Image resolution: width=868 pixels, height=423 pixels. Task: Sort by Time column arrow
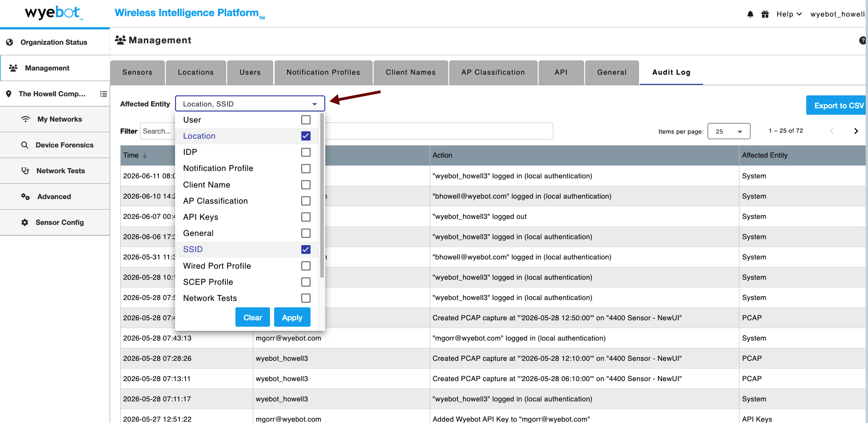145,156
